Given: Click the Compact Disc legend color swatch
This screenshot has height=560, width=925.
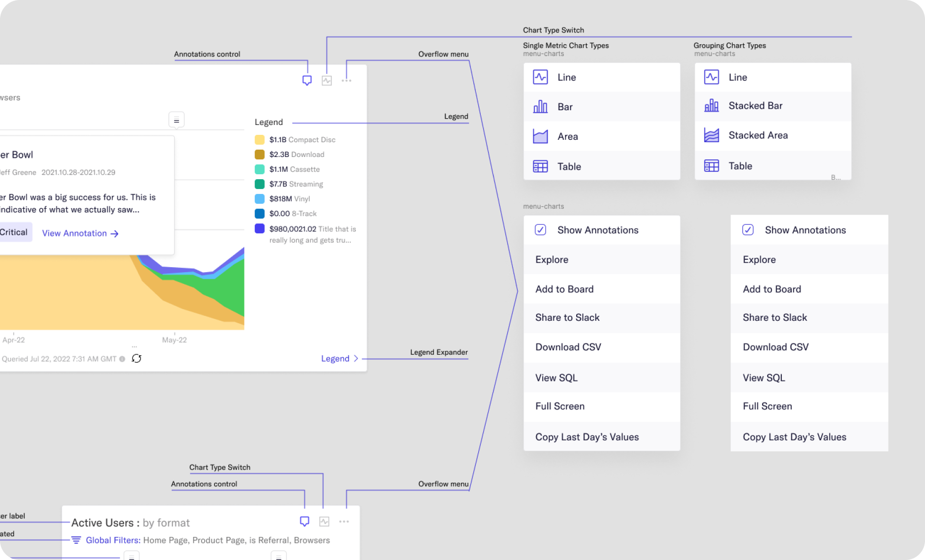Looking at the screenshot, I should tap(260, 140).
